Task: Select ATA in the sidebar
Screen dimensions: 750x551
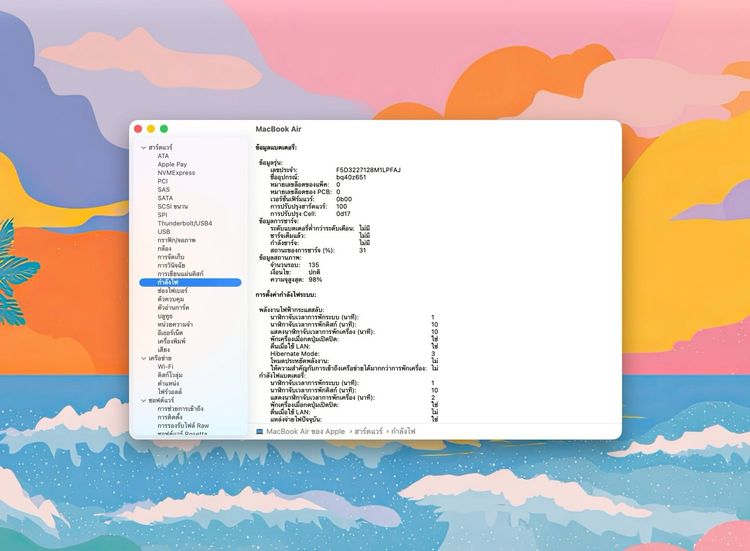Action: click(163, 156)
